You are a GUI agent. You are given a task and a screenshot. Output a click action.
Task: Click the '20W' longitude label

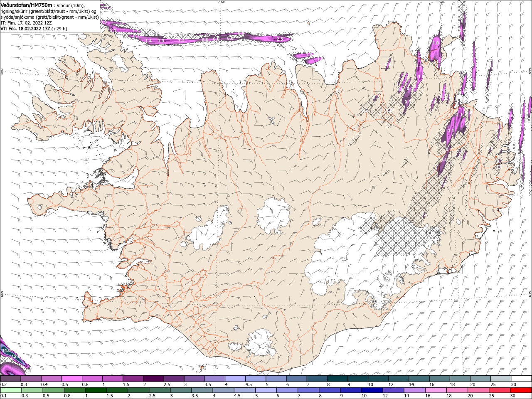click(x=221, y=2)
